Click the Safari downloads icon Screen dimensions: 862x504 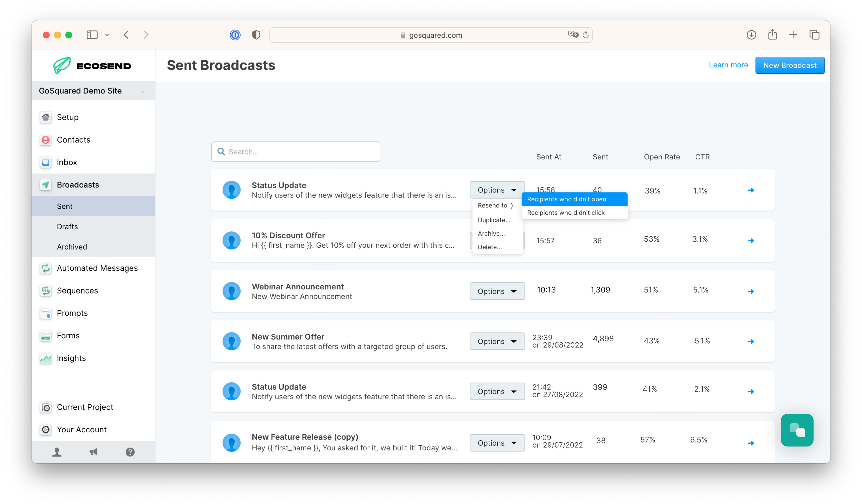click(751, 35)
